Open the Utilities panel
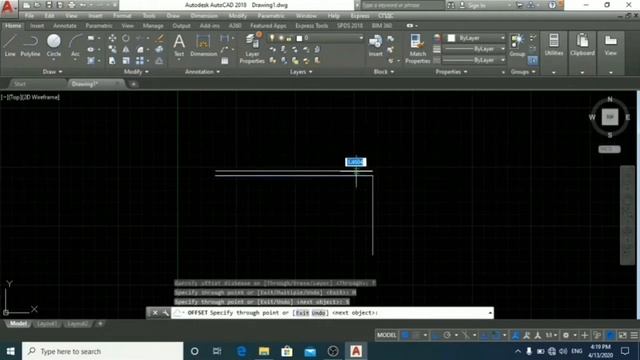This screenshot has width=640, height=360. tap(553, 45)
